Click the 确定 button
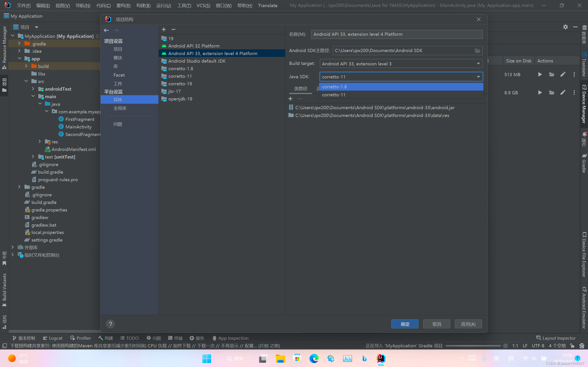588x367 pixels. click(404, 324)
